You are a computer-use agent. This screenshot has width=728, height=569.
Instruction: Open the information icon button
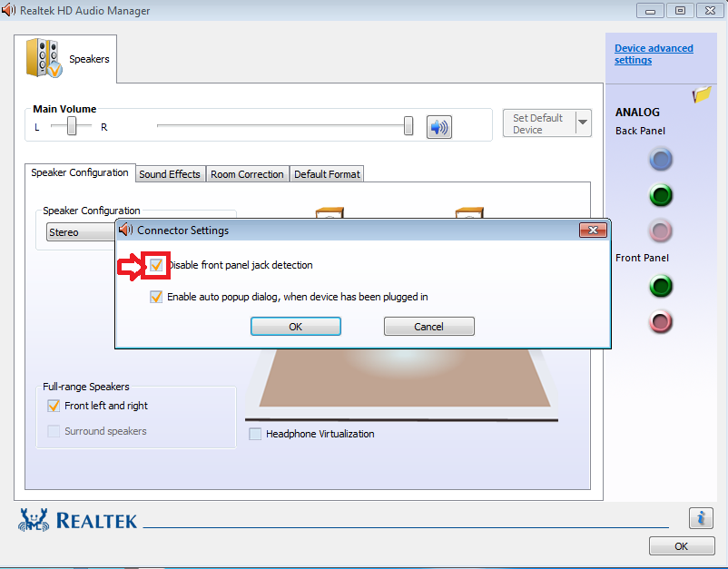tap(701, 518)
